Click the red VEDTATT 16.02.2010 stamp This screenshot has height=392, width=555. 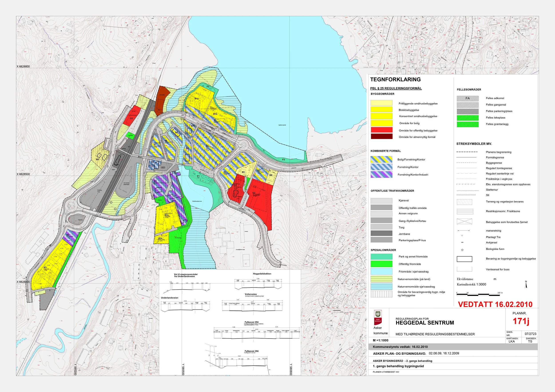click(x=495, y=304)
